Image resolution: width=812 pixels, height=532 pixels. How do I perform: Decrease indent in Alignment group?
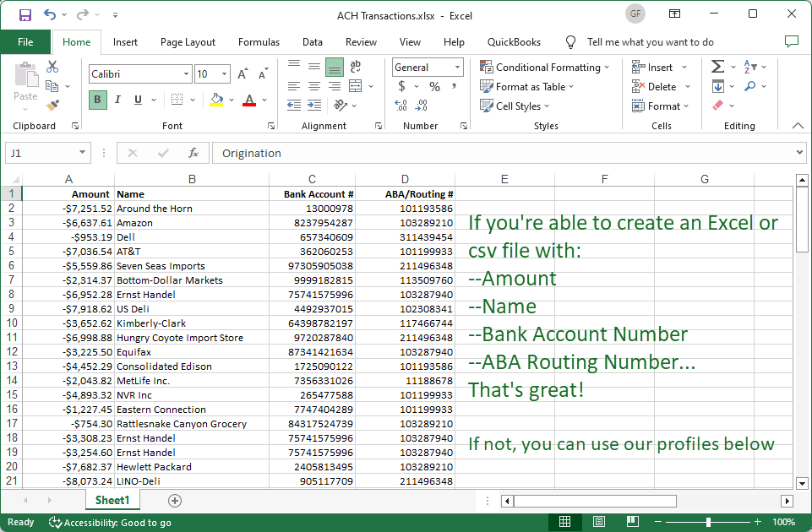[294, 105]
